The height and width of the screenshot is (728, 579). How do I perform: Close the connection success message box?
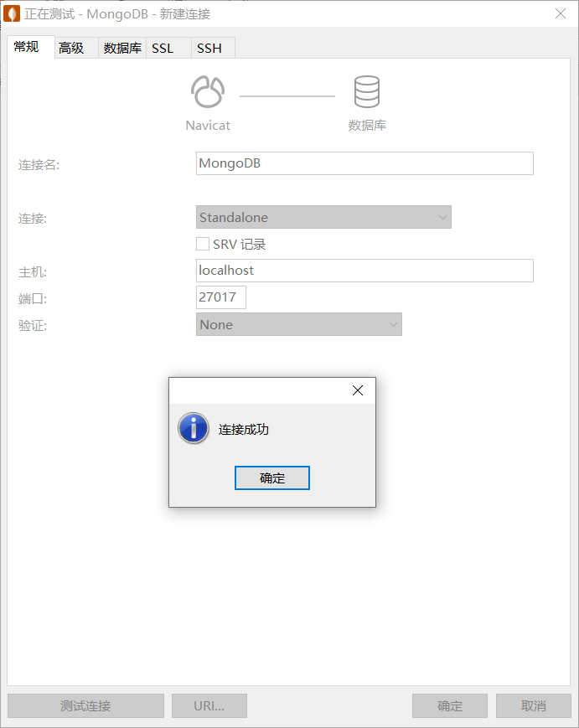(358, 390)
